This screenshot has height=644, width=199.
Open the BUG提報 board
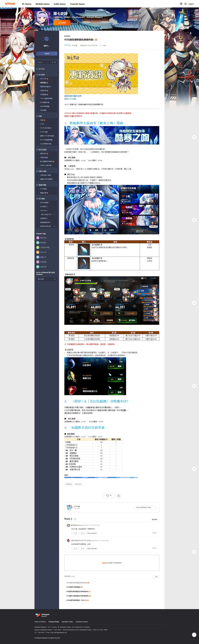point(43,189)
